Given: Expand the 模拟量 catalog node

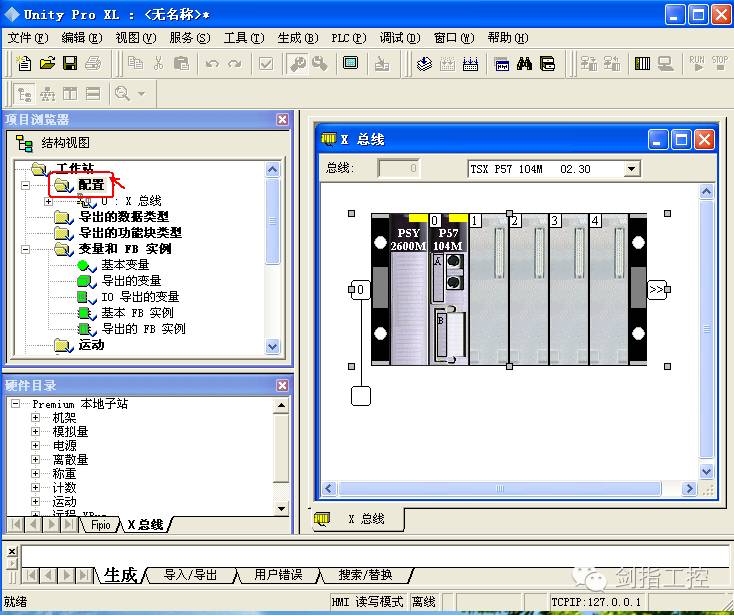Looking at the screenshot, I should (35, 432).
